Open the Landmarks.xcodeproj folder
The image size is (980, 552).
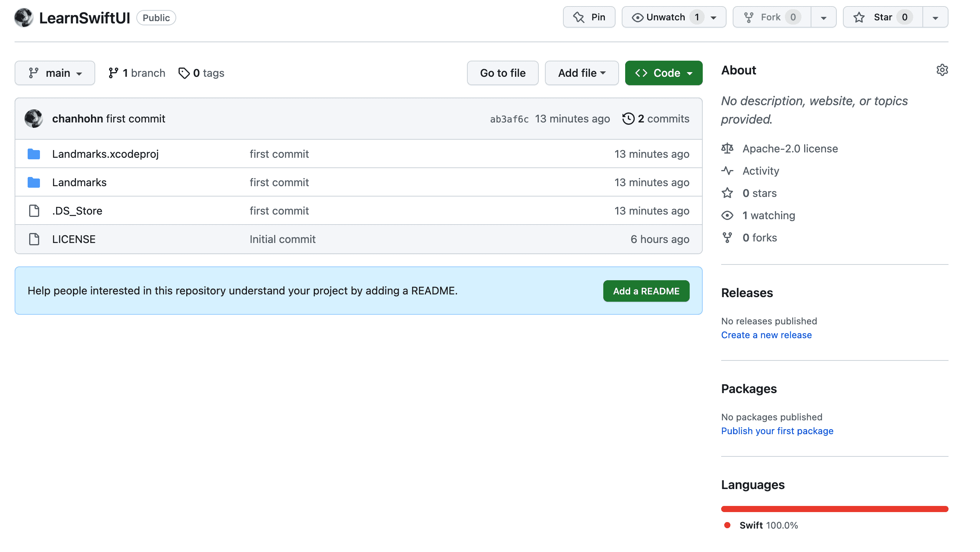pos(105,154)
